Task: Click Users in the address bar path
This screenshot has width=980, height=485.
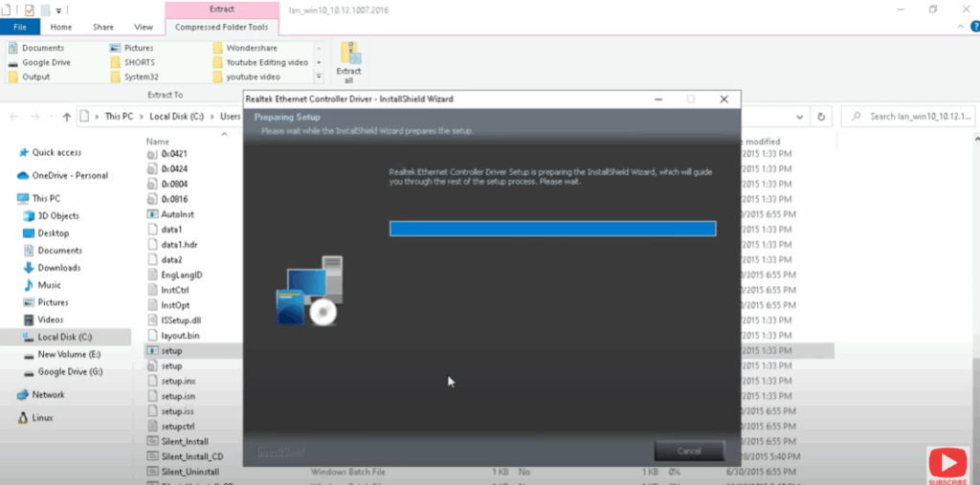Action: (x=230, y=117)
